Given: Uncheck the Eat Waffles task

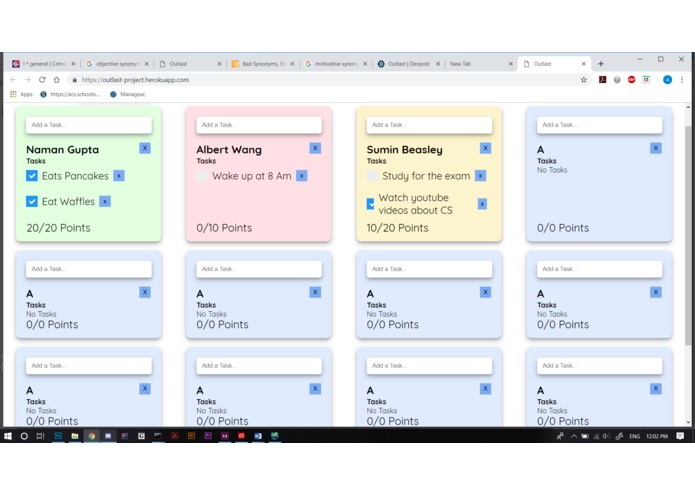Looking at the screenshot, I should point(31,202).
